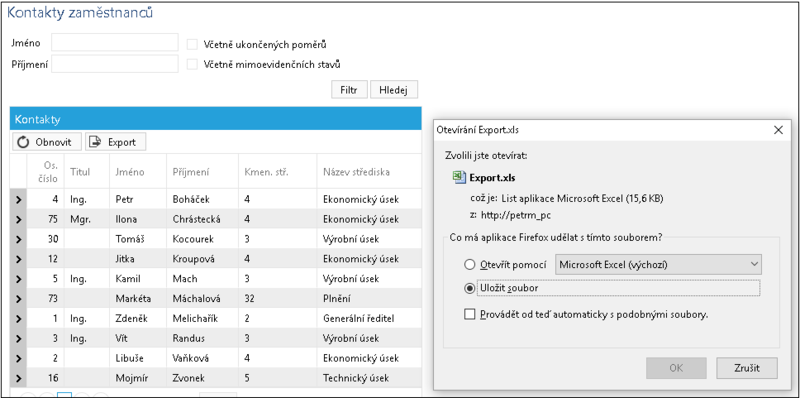Export the contacts table
Screen dimensions: 800x398
tap(116, 142)
